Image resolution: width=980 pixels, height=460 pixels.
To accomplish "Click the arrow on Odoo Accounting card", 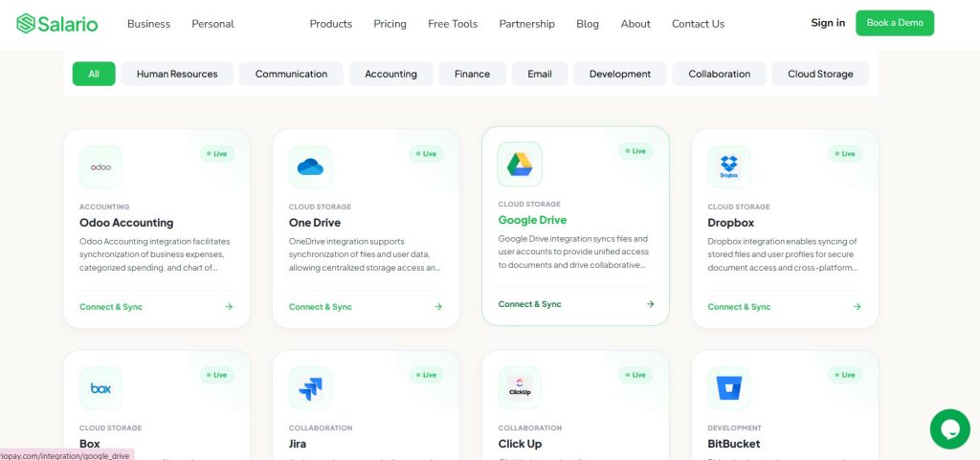I will [x=229, y=306].
